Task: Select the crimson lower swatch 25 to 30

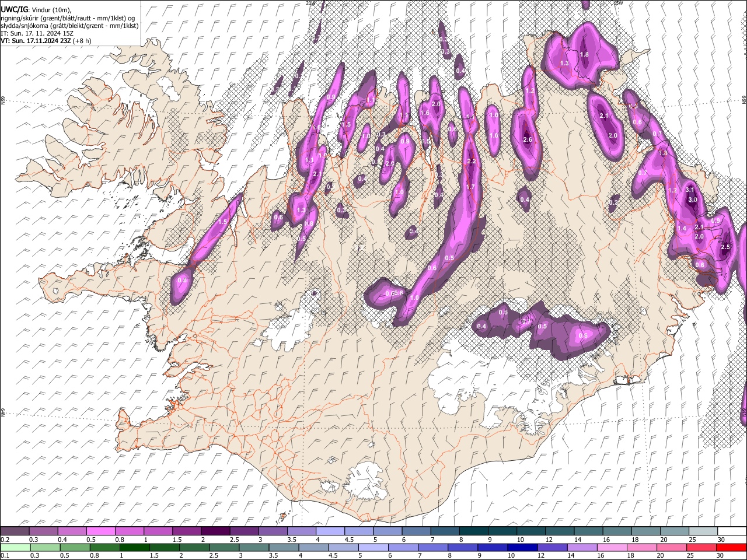Action: coord(701,547)
